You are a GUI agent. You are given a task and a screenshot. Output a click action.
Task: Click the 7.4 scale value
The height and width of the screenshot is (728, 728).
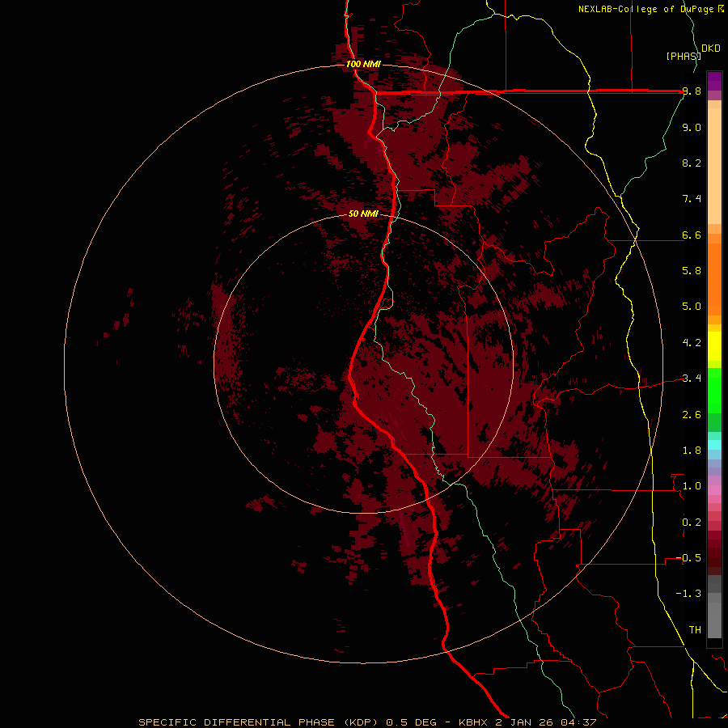tap(692, 199)
